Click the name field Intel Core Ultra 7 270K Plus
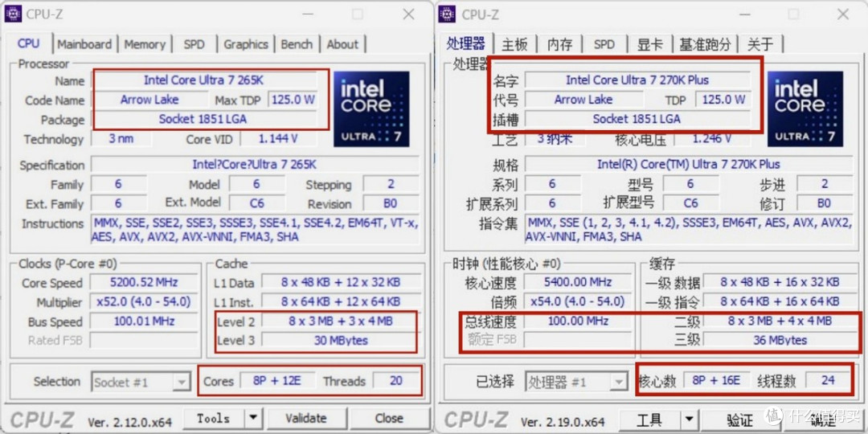The image size is (868, 434). pyautogui.click(x=637, y=80)
